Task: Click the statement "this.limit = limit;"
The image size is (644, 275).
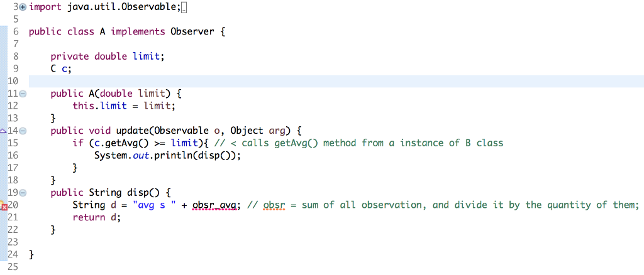Action: click(124, 106)
